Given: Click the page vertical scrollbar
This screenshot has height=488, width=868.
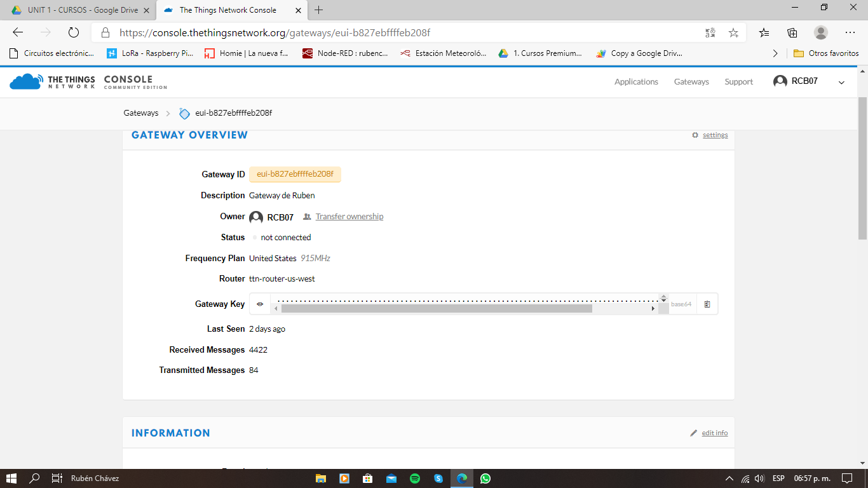Looking at the screenshot, I should click(x=862, y=168).
